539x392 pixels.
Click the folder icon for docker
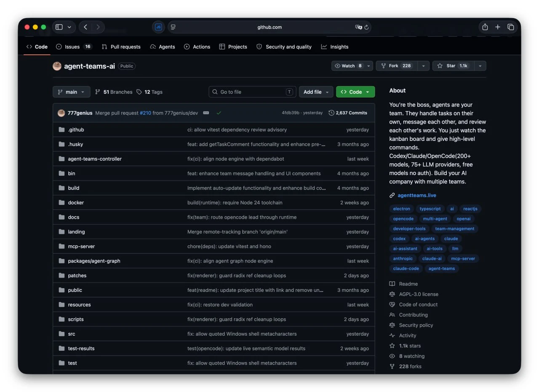61,203
